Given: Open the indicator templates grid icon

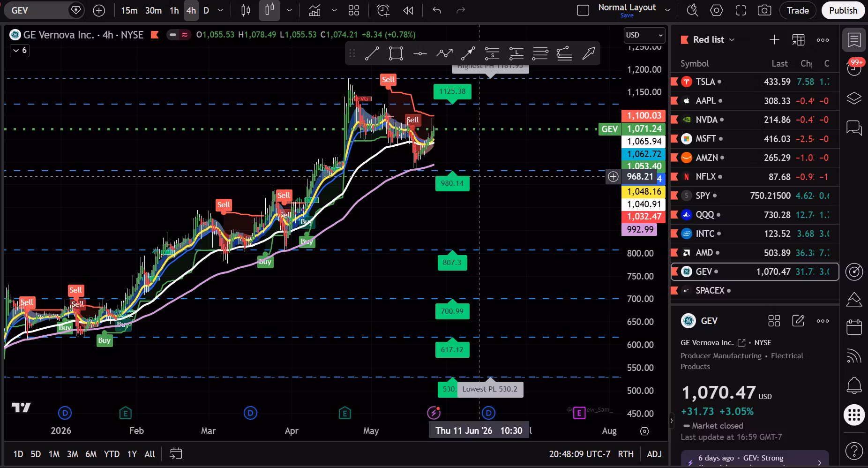Looking at the screenshot, I should 354,10.
